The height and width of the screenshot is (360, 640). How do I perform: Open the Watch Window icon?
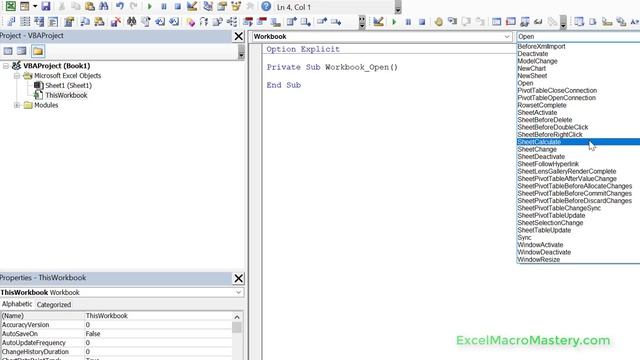[x=524, y=22]
